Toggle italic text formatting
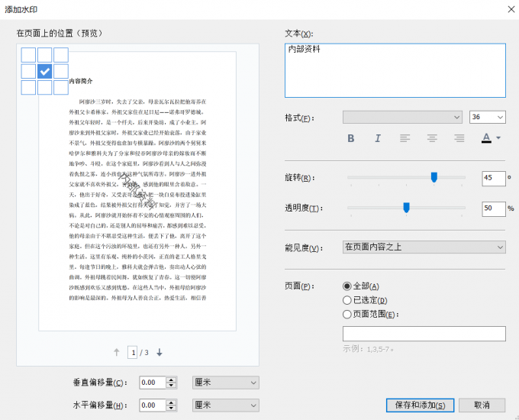 pyautogui.click(x=377, y=138)
